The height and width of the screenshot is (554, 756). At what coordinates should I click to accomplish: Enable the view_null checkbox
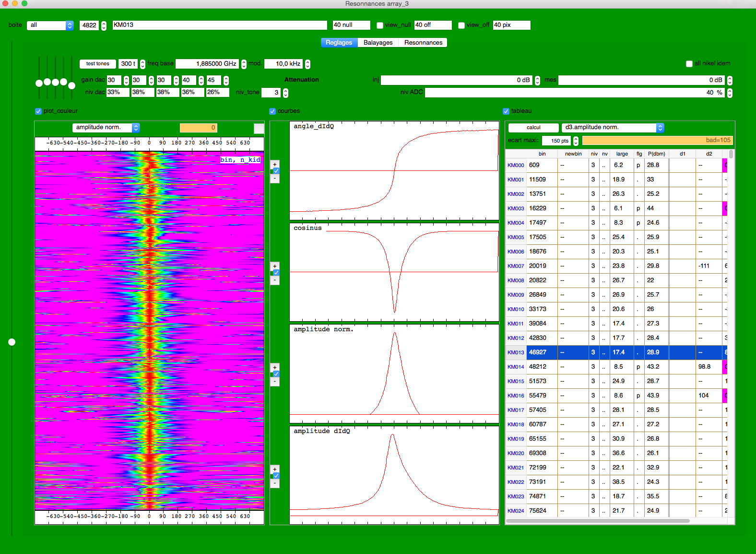point(380,25)
